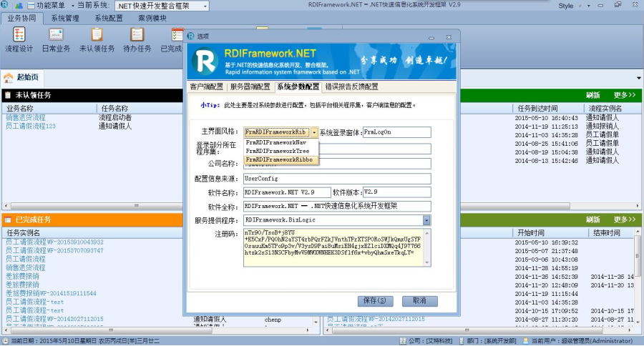
Task: Open the 待办任务 pending tasks icon
Action: (x=137, y=40)
